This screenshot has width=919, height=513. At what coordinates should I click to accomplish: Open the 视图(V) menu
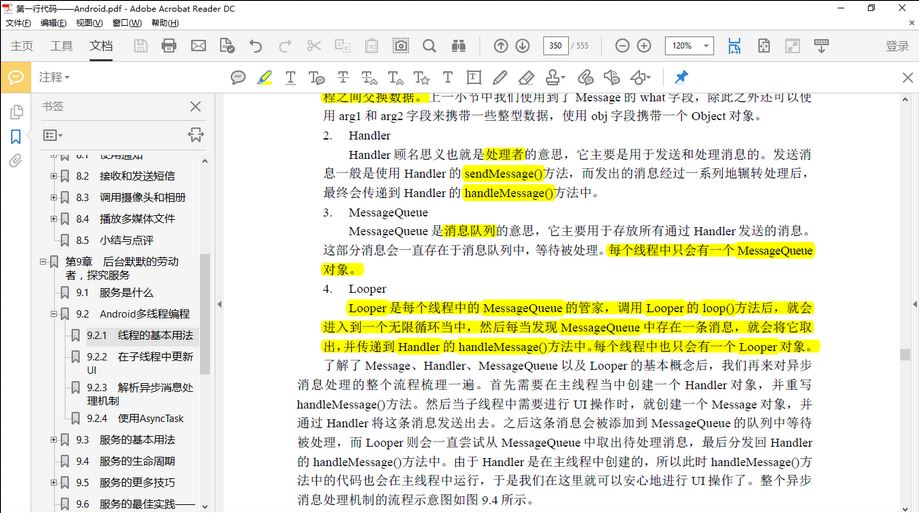pyautogui.click(x=89, y=22)
